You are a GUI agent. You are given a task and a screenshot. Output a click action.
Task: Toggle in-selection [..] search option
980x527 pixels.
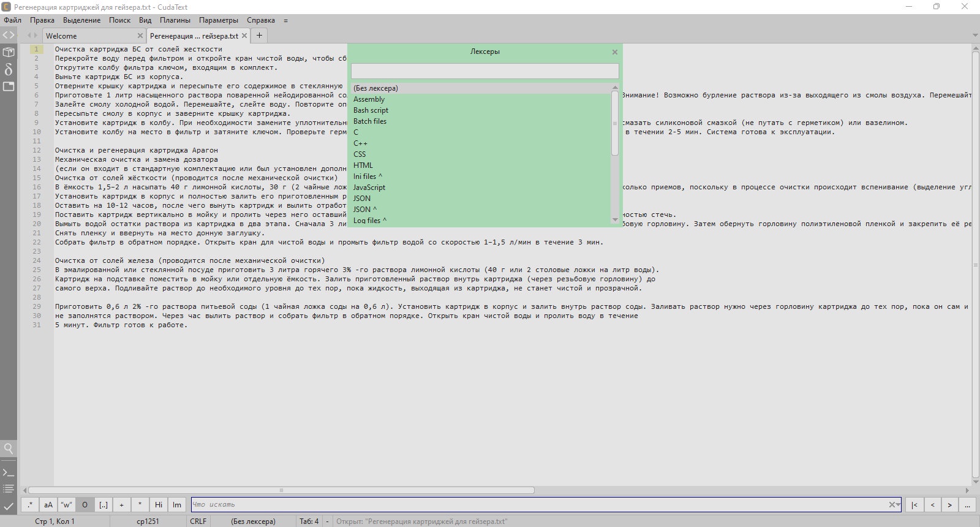click(x=104, y=505)
